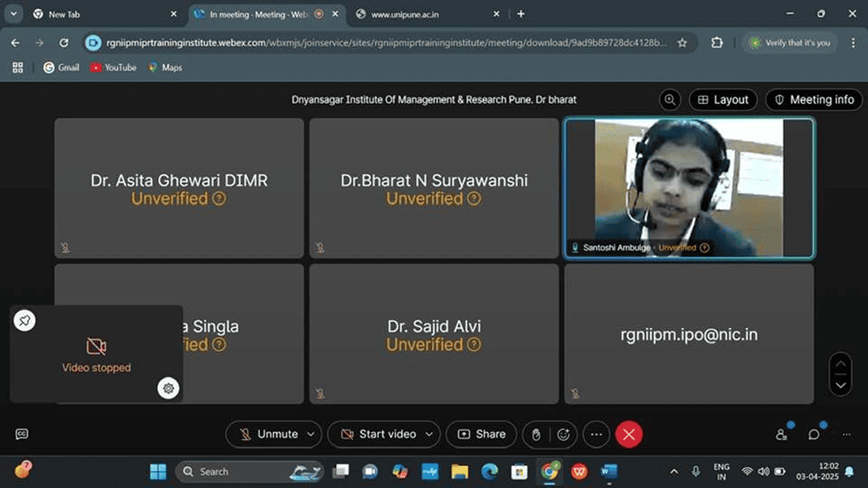Bookmark this page with star icon

point(682,42)
